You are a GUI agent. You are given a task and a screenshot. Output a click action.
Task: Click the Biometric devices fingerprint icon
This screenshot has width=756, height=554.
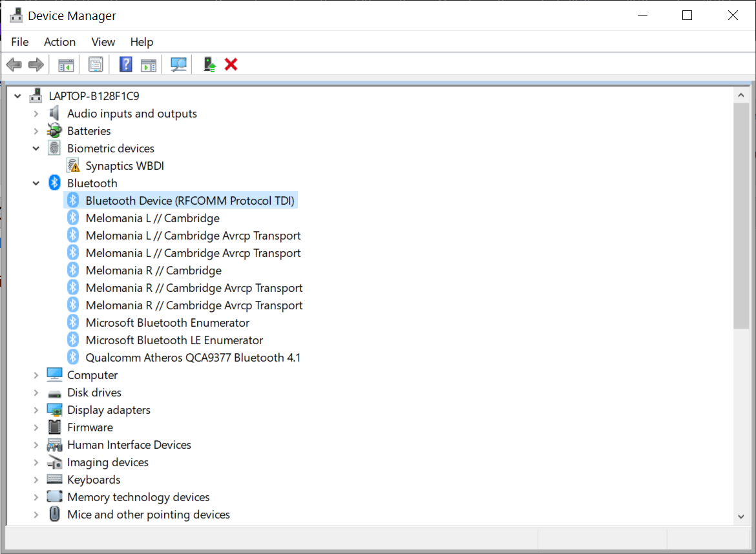click(x=54, y=148)
